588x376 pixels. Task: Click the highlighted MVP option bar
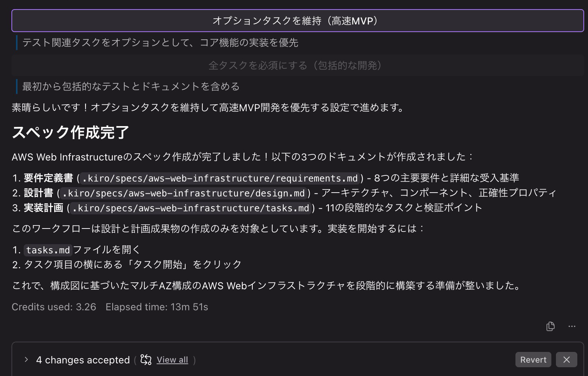294,21
